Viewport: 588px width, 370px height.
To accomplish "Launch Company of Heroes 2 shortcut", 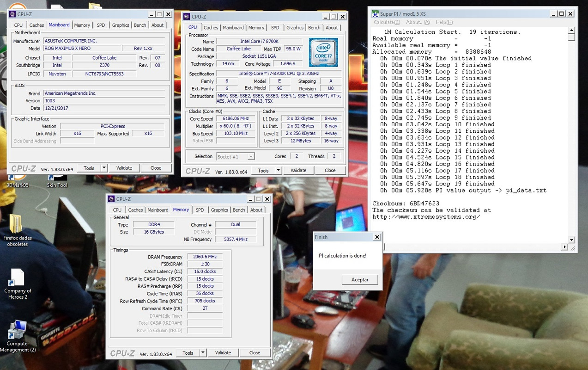I will point(17,284).
